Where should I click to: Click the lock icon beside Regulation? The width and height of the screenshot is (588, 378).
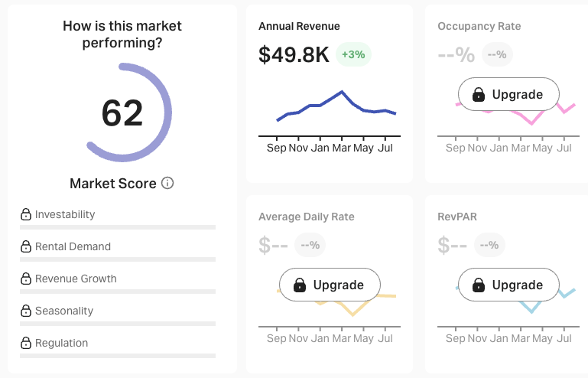25,344
